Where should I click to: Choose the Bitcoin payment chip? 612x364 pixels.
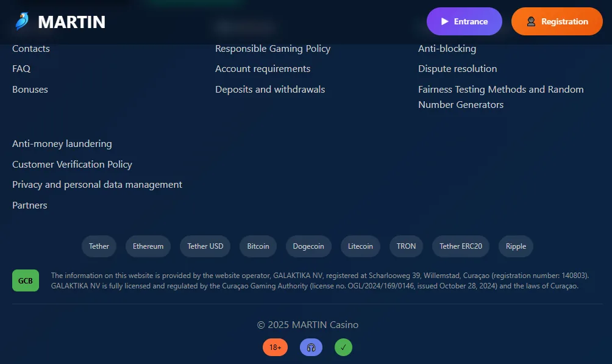[258, 246]
